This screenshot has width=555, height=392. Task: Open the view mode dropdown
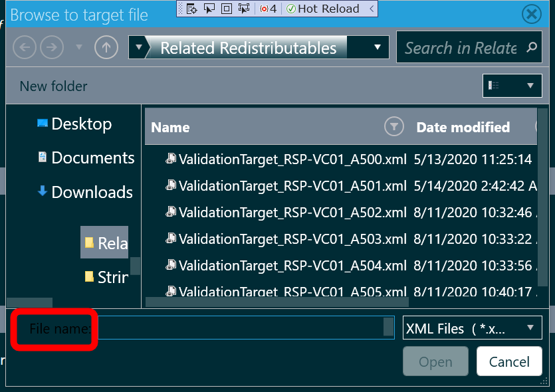(x=512, y=85)
